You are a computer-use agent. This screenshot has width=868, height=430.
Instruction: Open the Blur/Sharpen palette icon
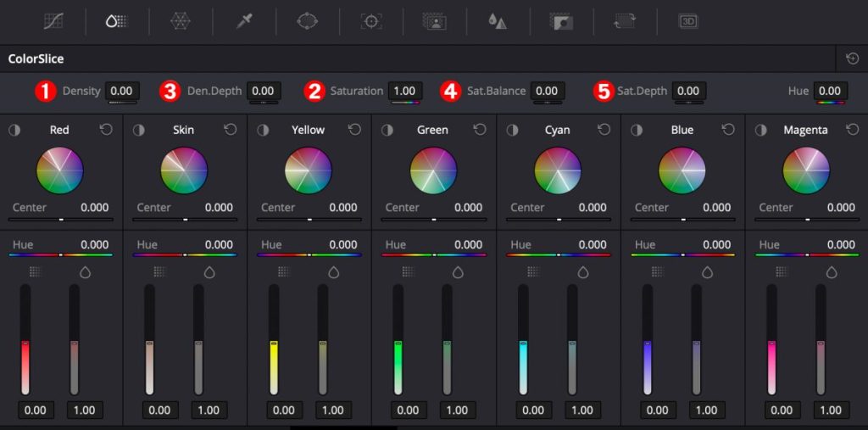pos(498,21)
